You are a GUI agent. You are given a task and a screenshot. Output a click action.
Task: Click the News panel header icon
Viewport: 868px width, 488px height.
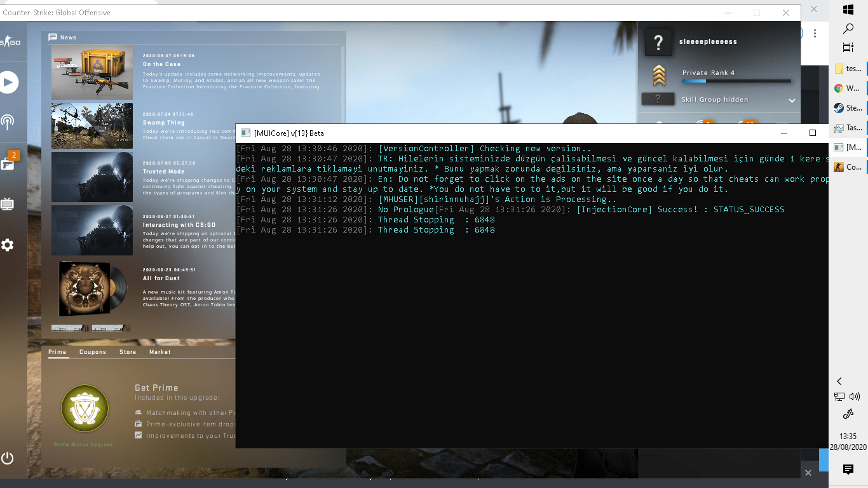53,37
